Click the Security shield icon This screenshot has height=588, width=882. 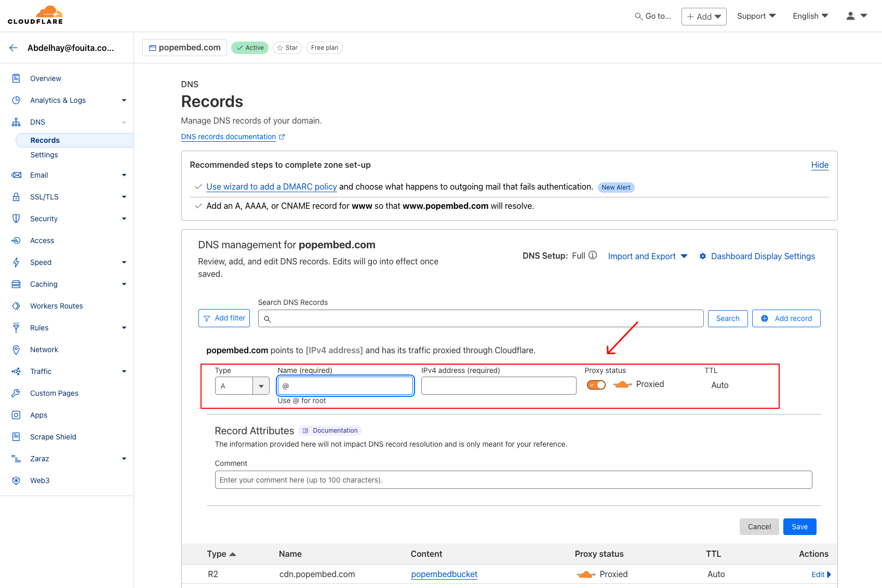(16, 219)
